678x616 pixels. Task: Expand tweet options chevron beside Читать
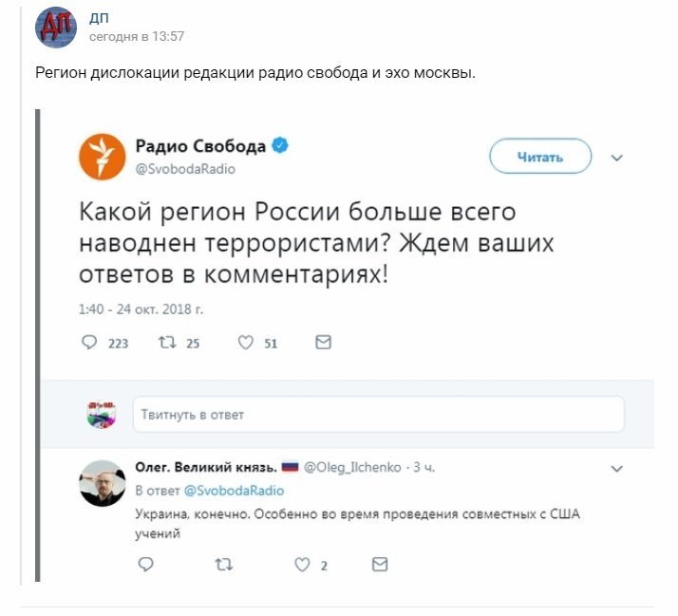click(616, 158)
